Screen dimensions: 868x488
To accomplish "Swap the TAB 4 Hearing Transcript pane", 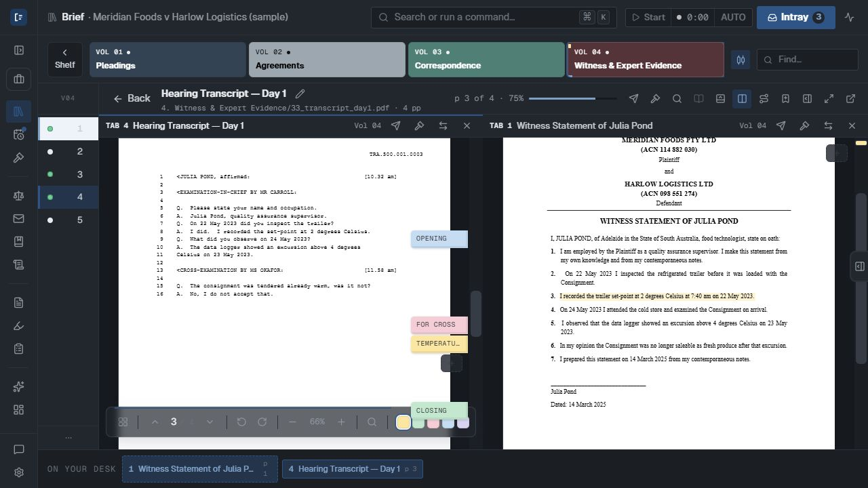I will [x=443, y=125].
